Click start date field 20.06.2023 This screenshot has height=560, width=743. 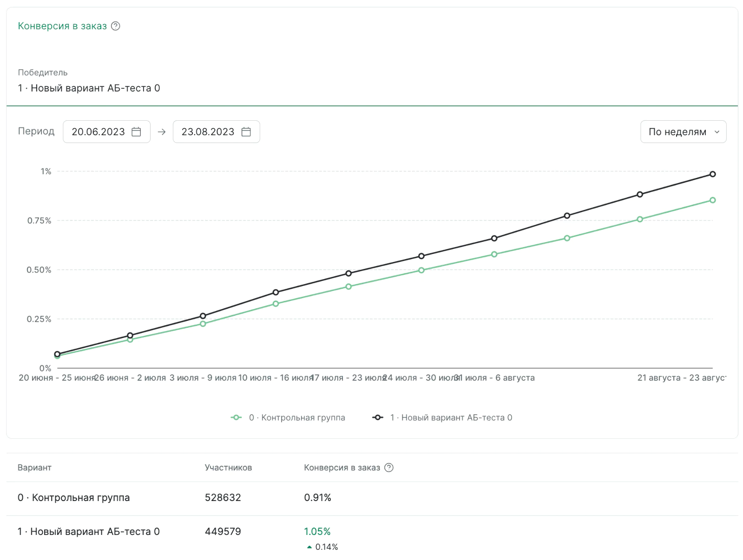(x=106, y=132)
